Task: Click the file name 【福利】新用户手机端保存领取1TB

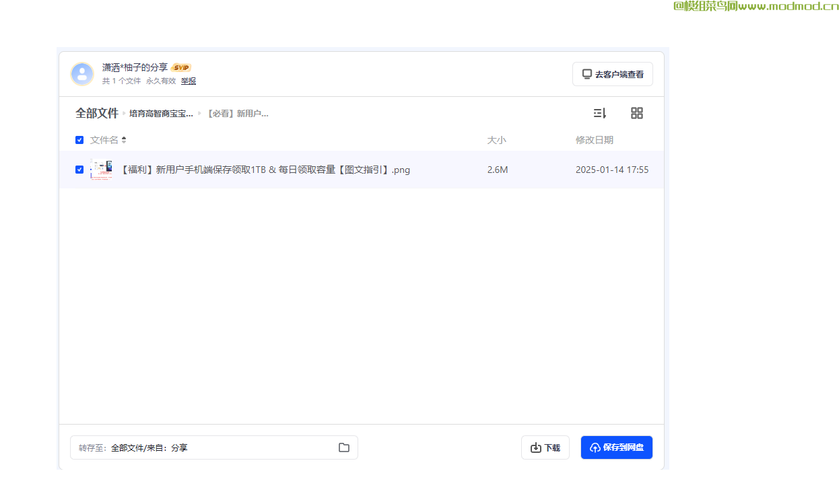Action: pos(265,170)
